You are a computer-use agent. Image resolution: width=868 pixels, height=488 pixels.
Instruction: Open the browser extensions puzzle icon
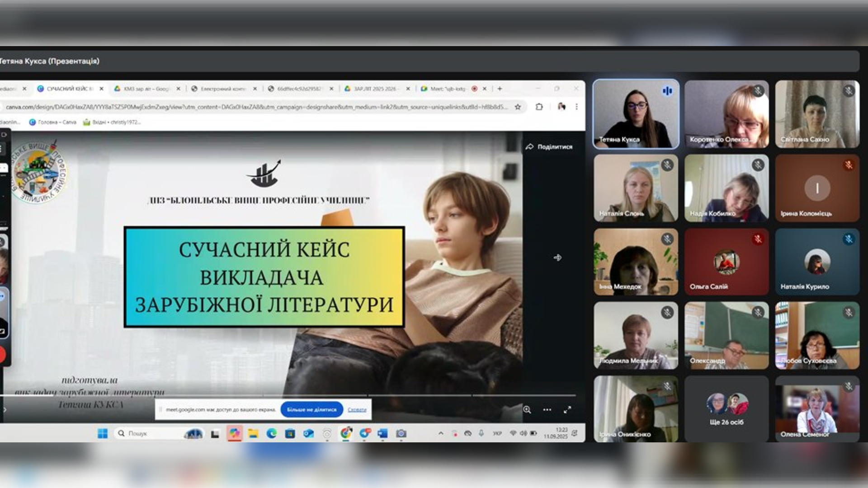[539, 107]
